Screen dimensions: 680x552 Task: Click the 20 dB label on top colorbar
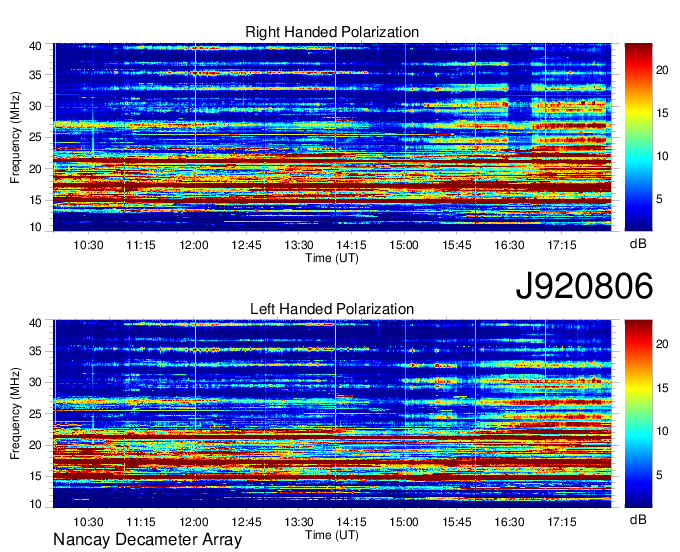click(x=662, y=70)
